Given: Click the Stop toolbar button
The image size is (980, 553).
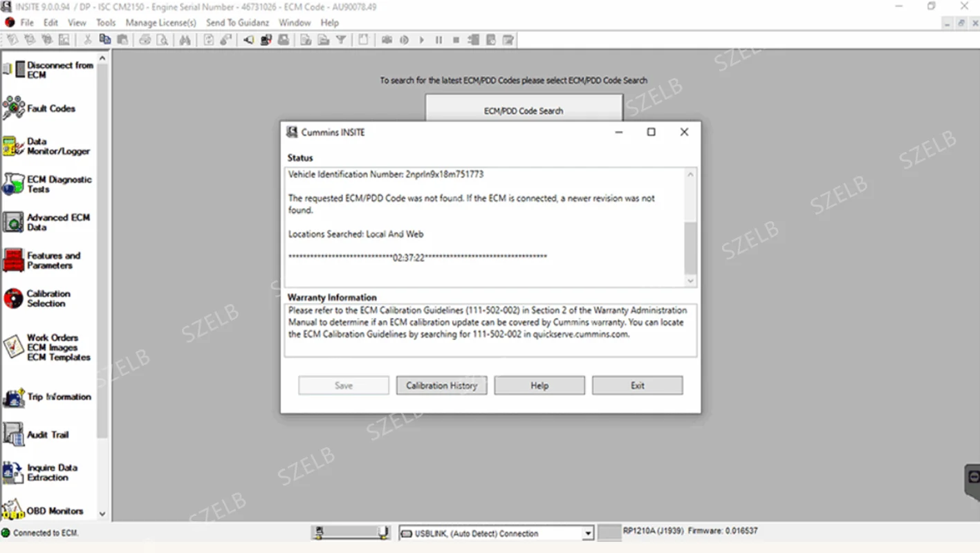Looking at the screenshot, I should tap(456, 40).
